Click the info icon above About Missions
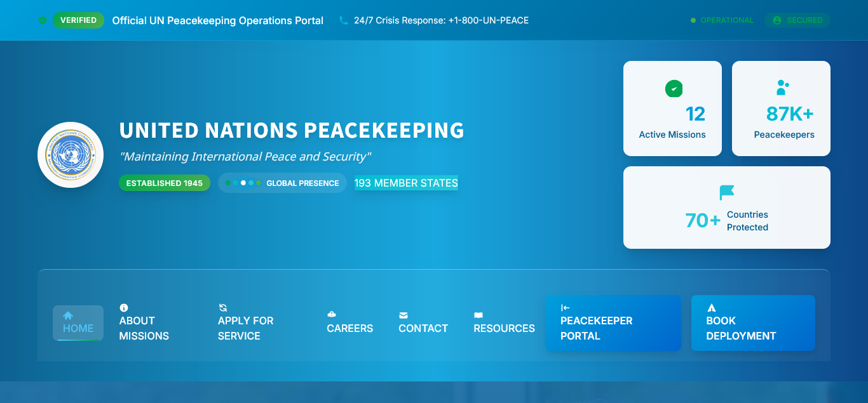 (124, 308)
